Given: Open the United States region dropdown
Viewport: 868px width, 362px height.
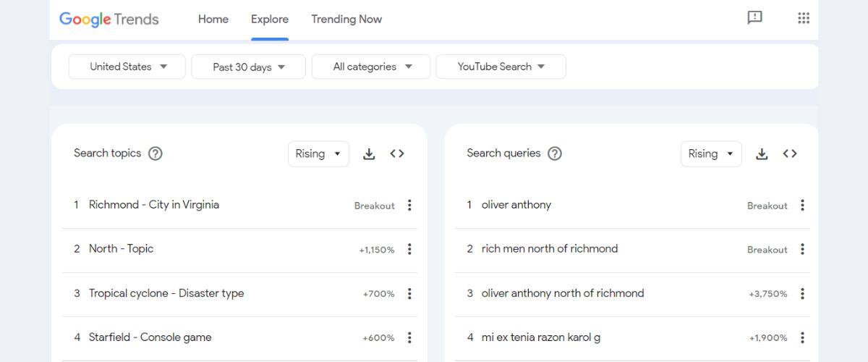Looking at the screenshot, I should coord(127,67).
